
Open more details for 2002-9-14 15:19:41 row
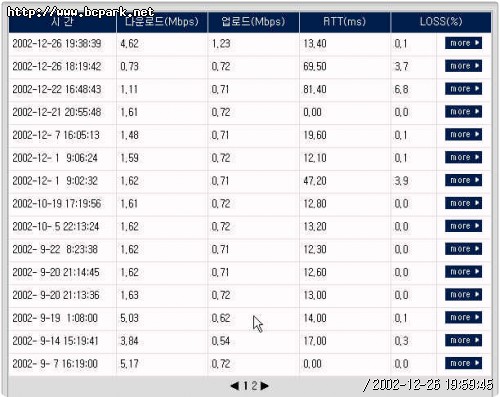tap(463, 340)
